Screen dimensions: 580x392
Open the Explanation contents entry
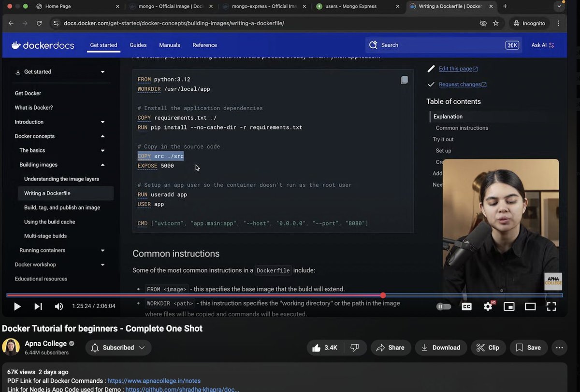pos(448,117)
